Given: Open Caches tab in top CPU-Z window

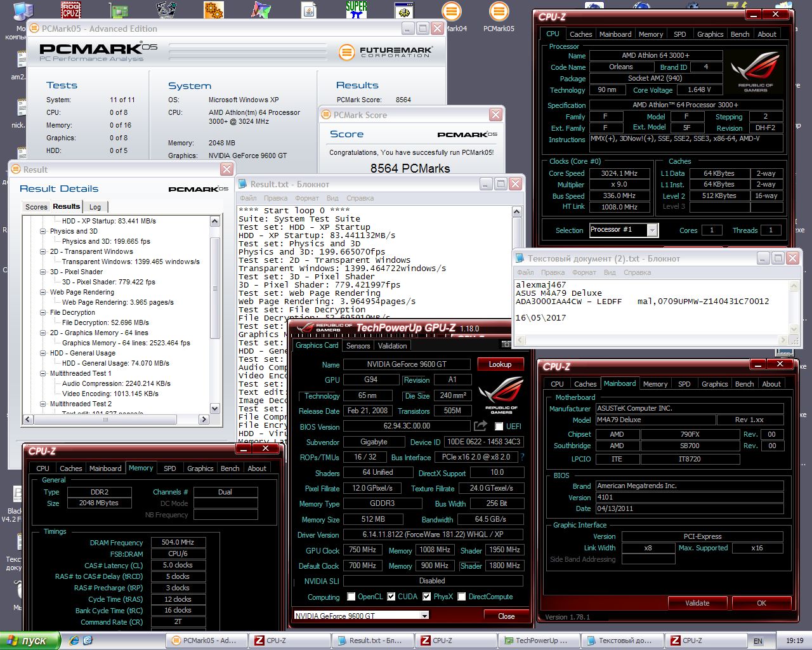Looking at the screenshot, I should pos(580,34).
